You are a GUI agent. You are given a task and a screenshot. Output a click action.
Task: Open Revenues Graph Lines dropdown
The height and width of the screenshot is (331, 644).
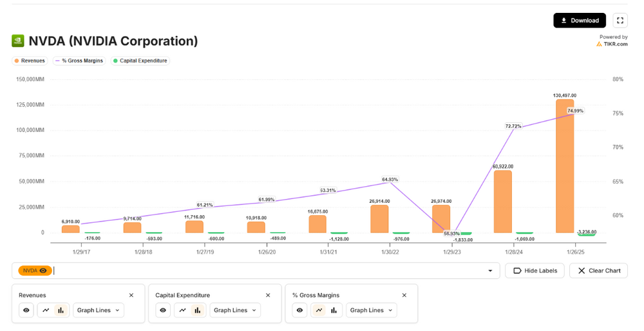tap(98, 310)
